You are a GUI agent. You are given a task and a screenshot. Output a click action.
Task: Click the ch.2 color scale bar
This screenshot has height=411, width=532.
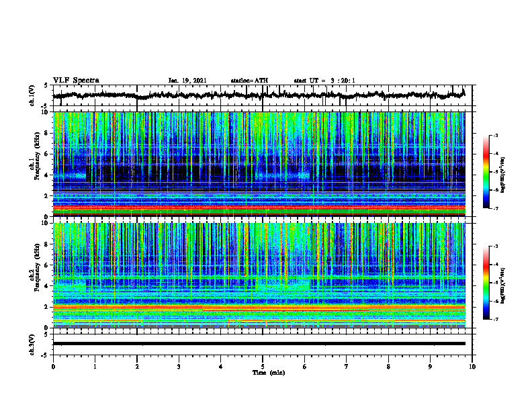point(486,283)
